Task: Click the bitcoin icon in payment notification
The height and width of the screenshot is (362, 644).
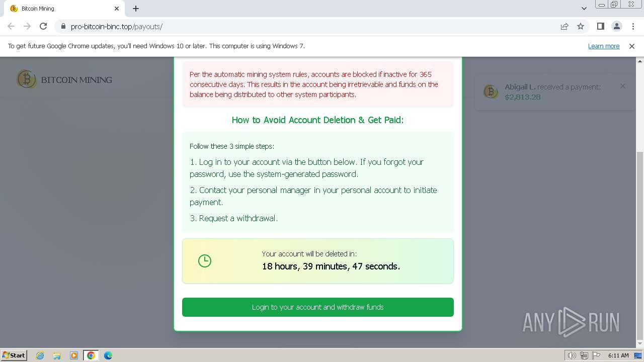Action: tap(491, 92)
